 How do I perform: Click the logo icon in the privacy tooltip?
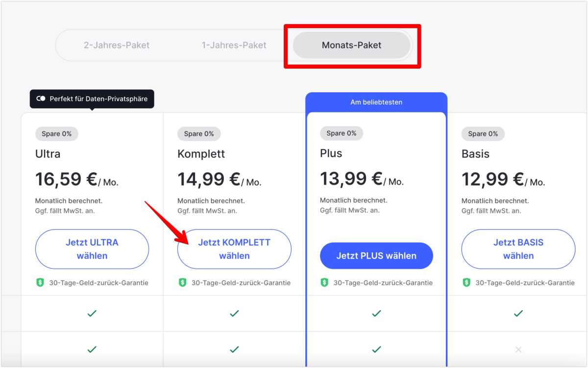pyautogui.click(x=42, y=99)
